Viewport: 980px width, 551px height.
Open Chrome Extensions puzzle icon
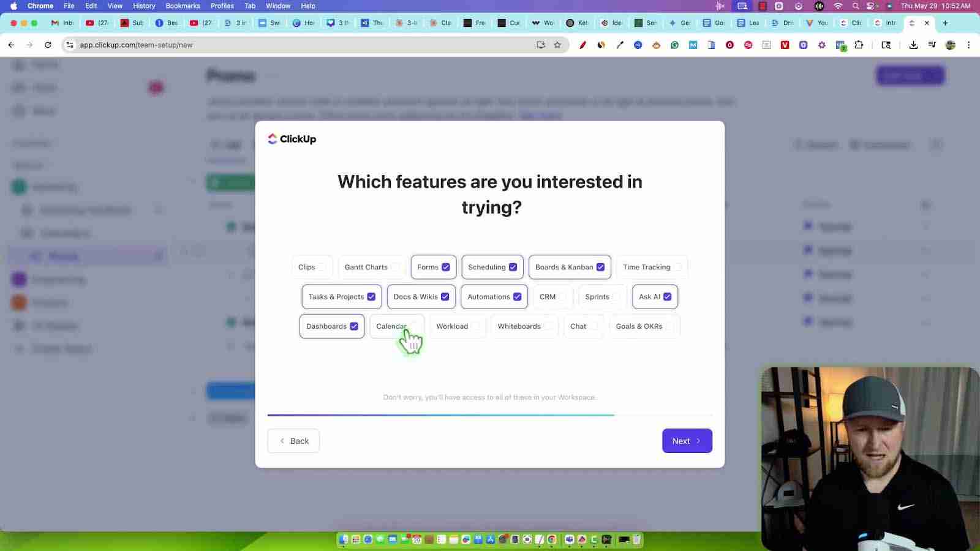[859, 45]
